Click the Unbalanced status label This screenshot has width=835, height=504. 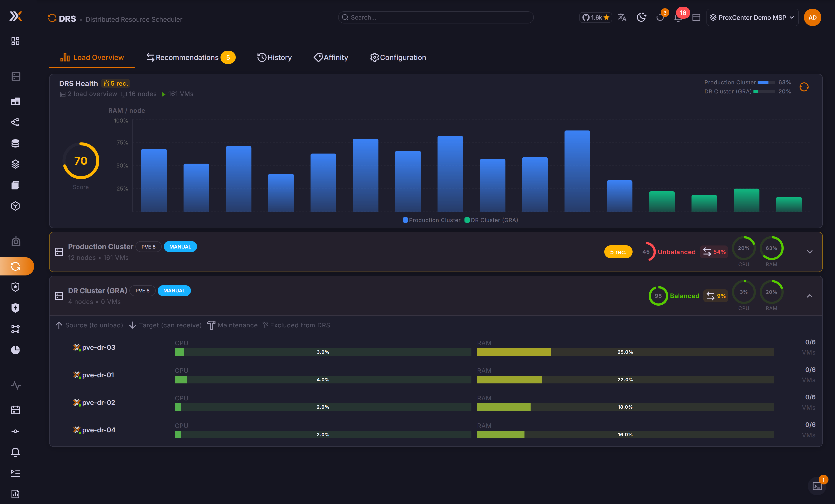676,252
